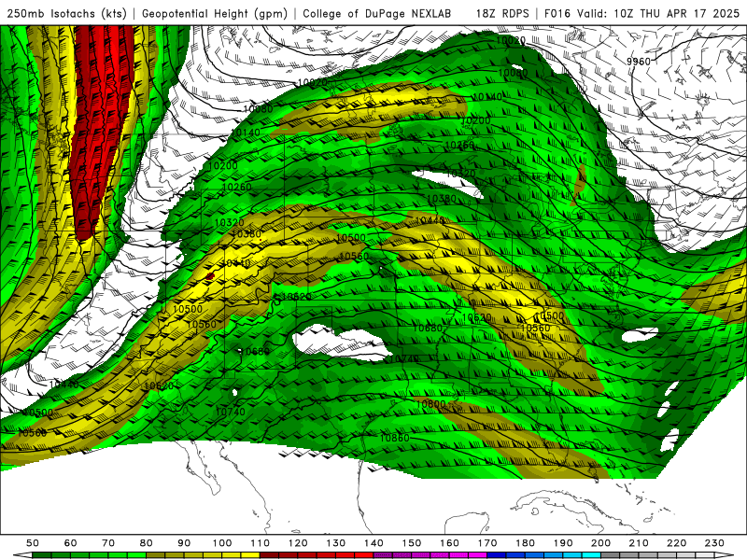747x560 pixels.
Task: Click the 180 value on the color scale
Action: (x=525, y=543)
